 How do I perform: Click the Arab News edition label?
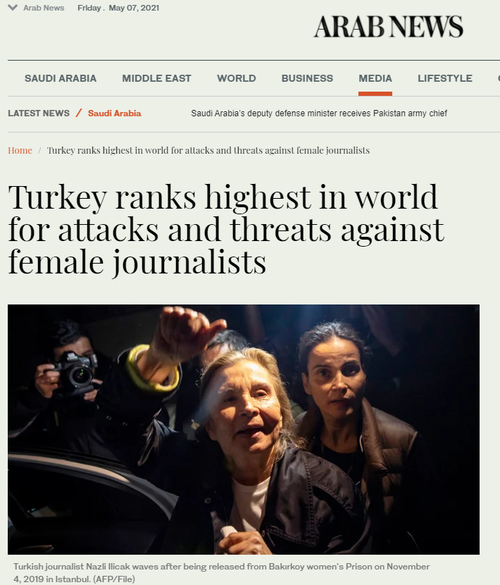point(44,8)
